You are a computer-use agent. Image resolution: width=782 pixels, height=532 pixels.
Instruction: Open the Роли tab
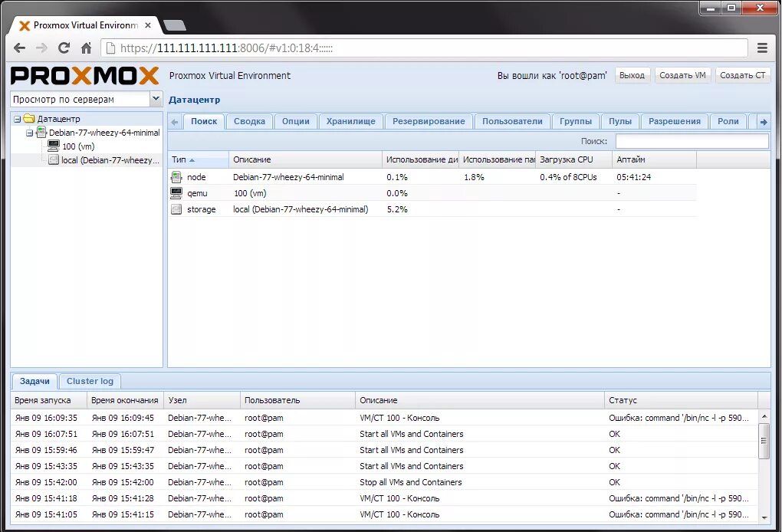(728, 121)
